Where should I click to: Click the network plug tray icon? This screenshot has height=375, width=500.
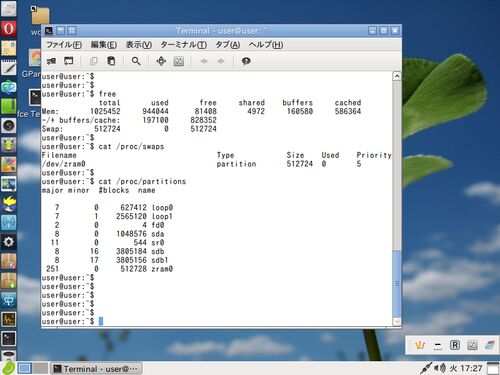425,368
